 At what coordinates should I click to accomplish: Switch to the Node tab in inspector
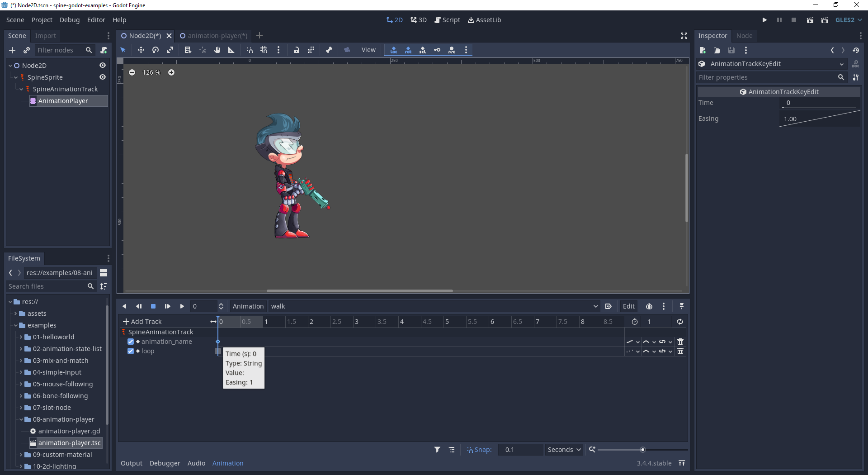click(x=744, y=36)
